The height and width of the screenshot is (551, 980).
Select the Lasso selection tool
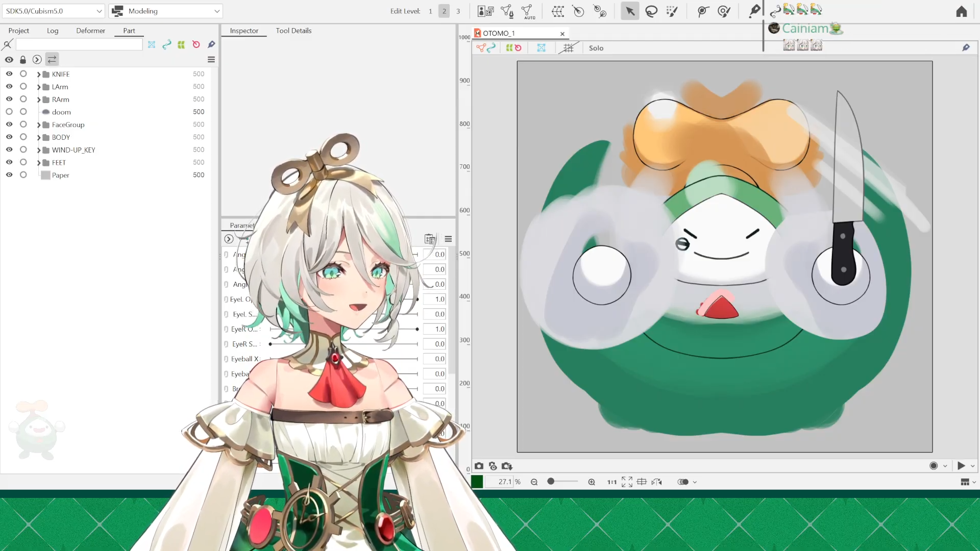point(651,11)
